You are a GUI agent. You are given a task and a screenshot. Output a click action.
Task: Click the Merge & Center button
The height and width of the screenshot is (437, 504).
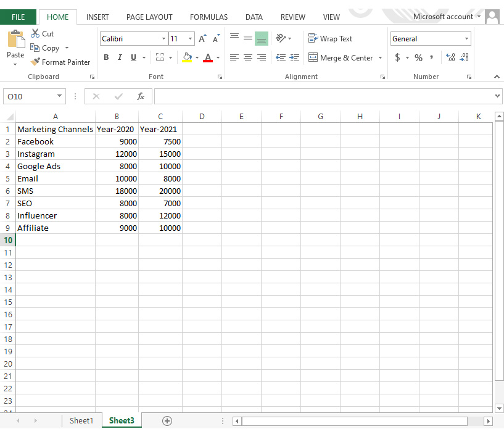point(343,57)
